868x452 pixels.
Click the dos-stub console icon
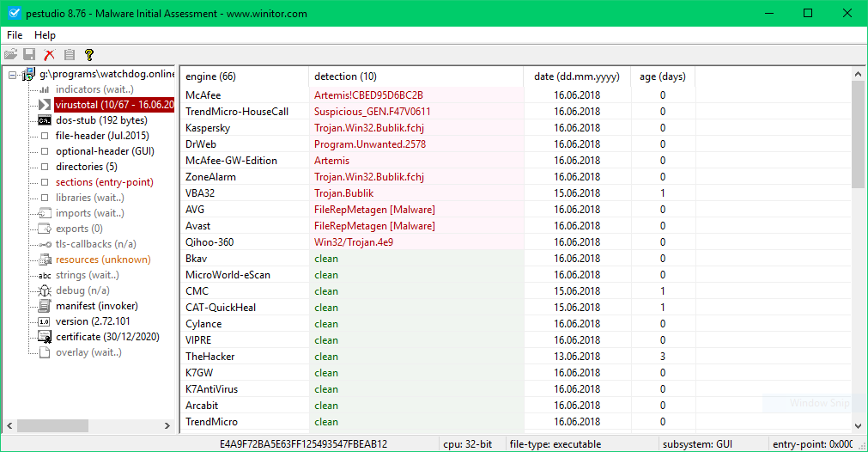(45, 120)
